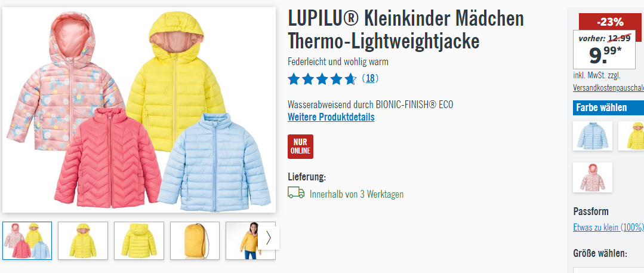Image resolution: width=644 pixels, height=273 pixels.
Task: Click the NUR ONLINE red badge
Action: 300,146
